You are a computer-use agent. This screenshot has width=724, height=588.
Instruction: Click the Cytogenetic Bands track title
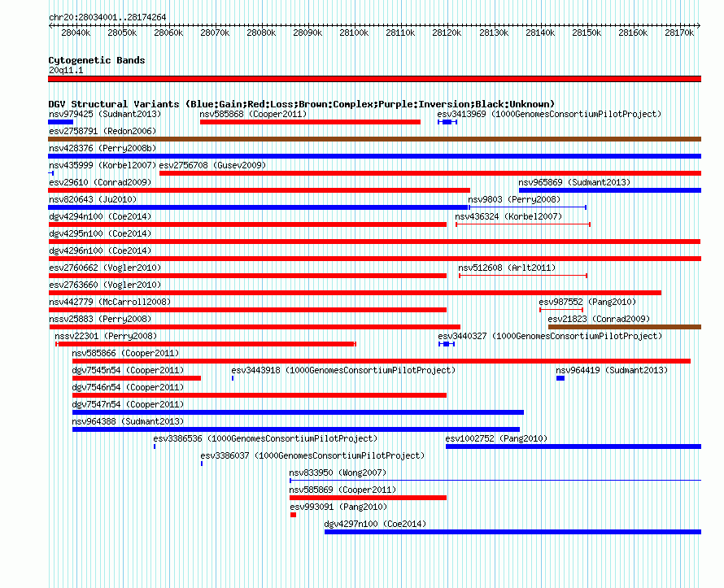(x=97, y=60)
